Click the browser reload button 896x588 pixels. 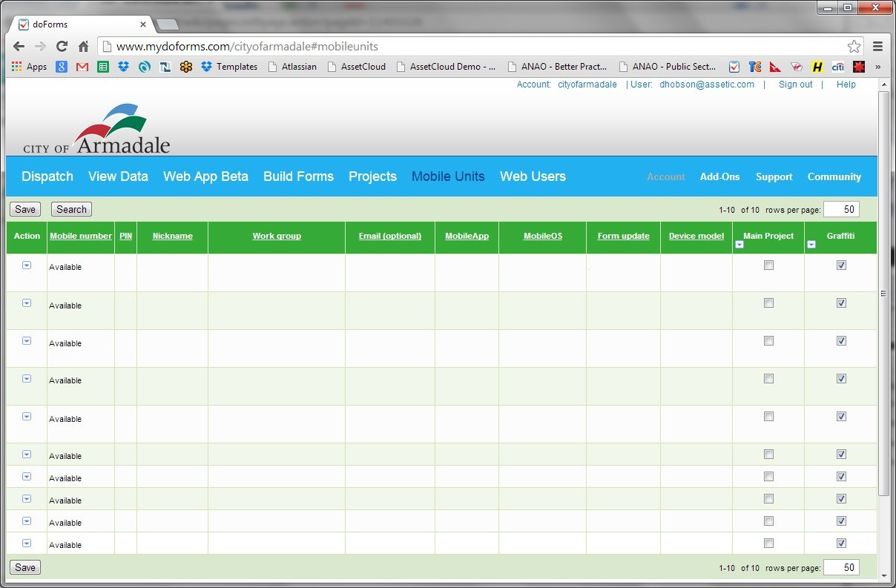62,46
